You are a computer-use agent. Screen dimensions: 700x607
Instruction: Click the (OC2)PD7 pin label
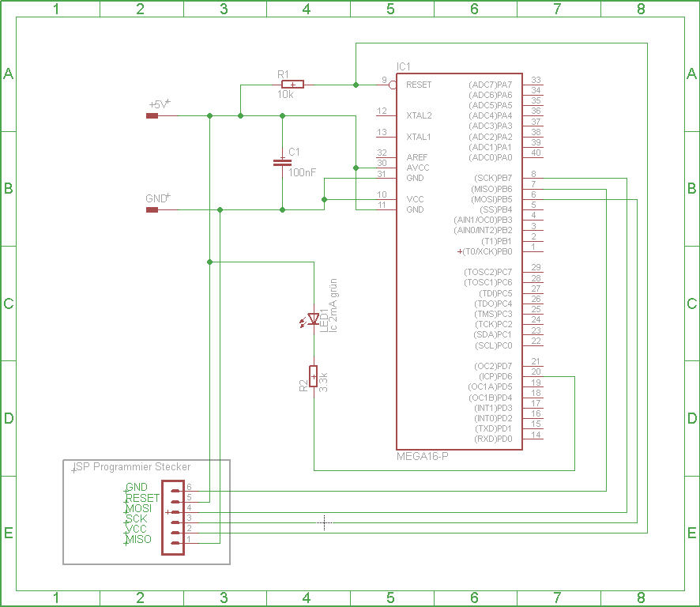[x=493, y=366]
